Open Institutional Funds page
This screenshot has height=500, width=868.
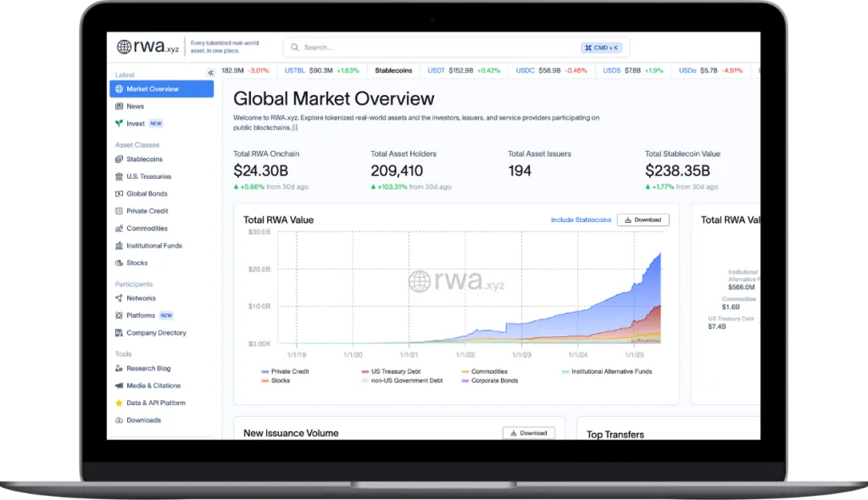point(154,245)
